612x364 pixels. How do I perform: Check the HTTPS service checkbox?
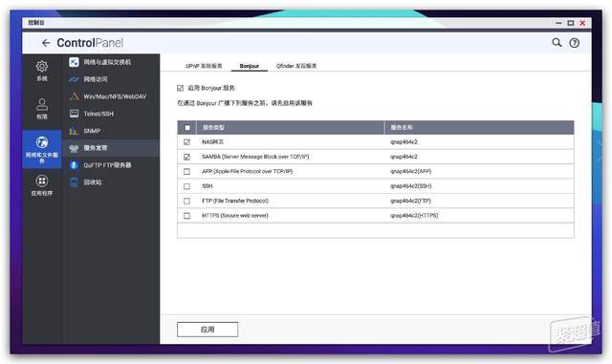click(x=187, y=216)
